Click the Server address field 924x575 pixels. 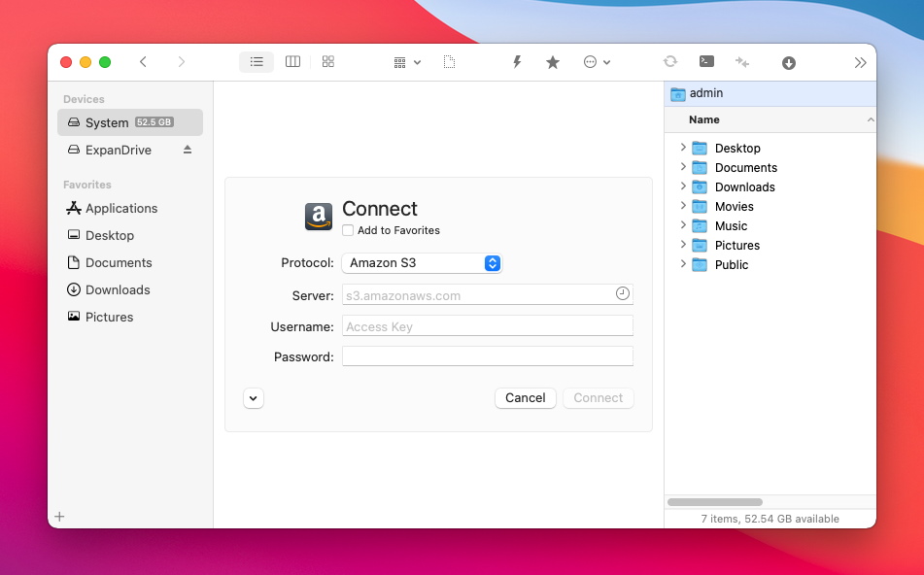click(488, 294)
